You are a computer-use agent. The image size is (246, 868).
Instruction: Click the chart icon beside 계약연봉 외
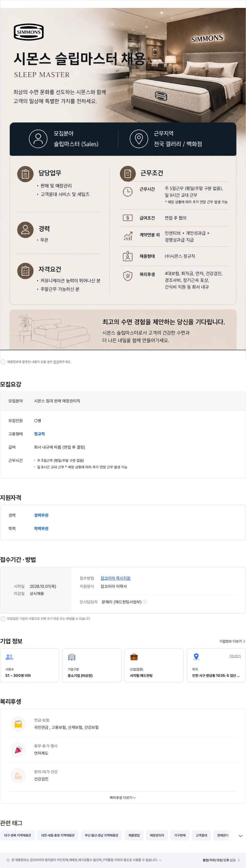pyautogui.click(x=128, y=236)
